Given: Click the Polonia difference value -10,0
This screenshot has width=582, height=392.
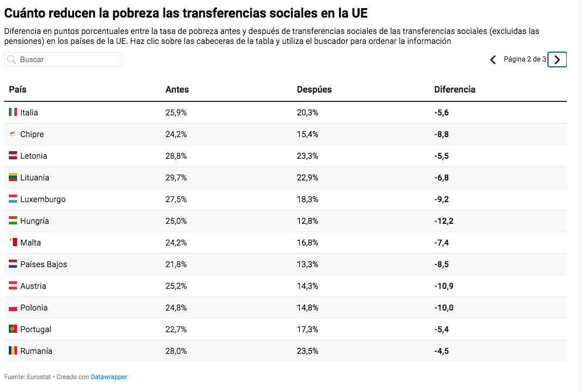Looking at the screenshot, I should coord(444,308).
